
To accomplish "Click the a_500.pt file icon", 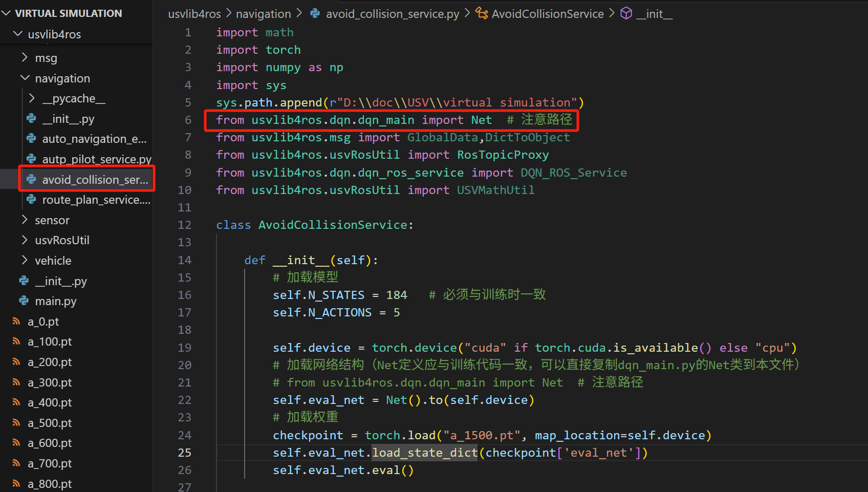I will 16,423.
